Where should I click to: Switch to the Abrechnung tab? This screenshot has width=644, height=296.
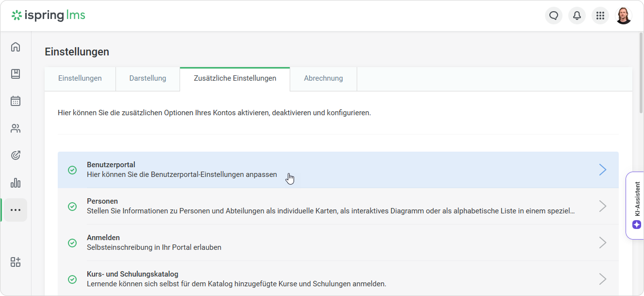323,78
